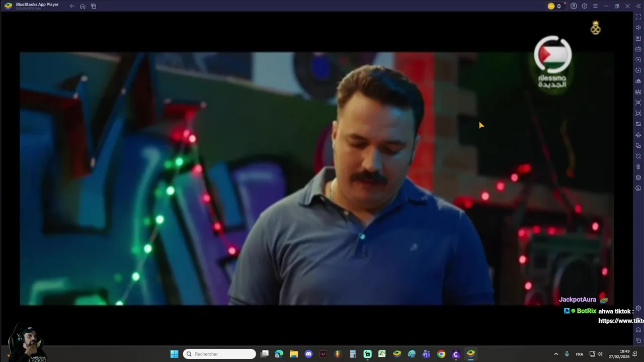Click the video playback area
This screenshot has height=362, width=644.
tap(316, 178)
